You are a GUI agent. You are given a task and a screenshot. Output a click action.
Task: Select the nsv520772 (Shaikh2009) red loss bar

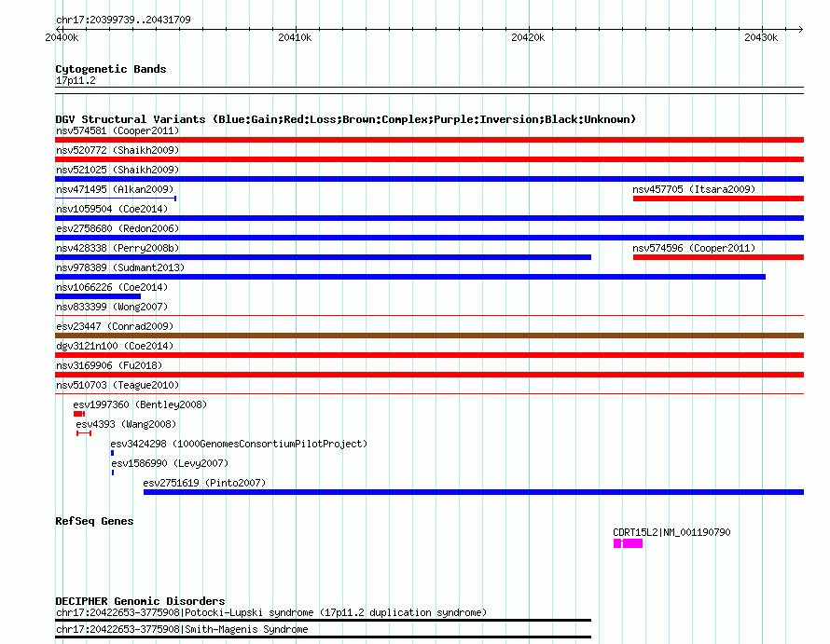[429, 159]
